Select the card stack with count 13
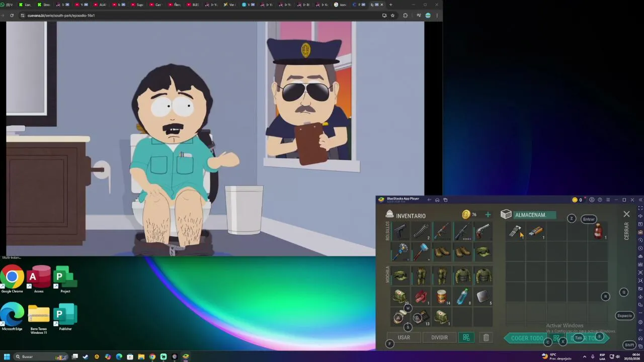644x362 pixels. point(423,317)
